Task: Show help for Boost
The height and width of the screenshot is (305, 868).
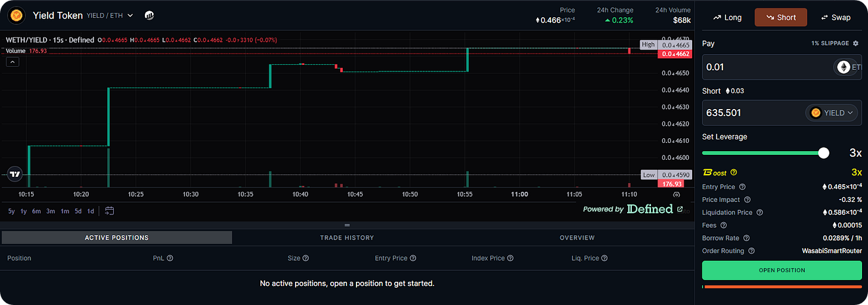Action: coord(734,173)
